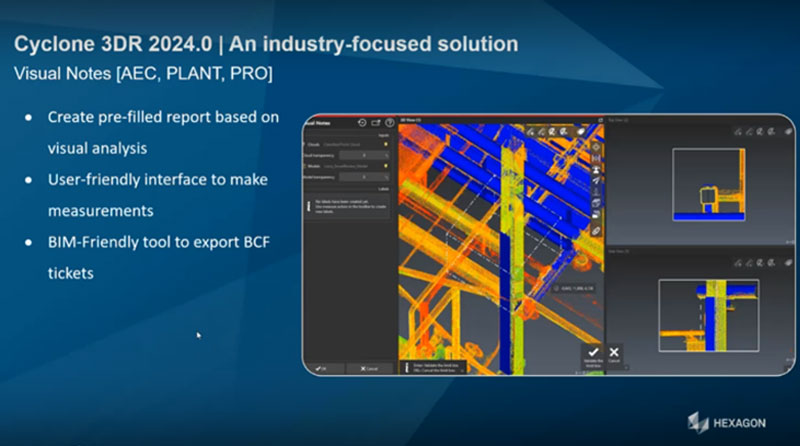Click bullet 'BIM-Friendly tool to export BCF'
The height and width of the screenshot is (446, 800).
[159, 242]
